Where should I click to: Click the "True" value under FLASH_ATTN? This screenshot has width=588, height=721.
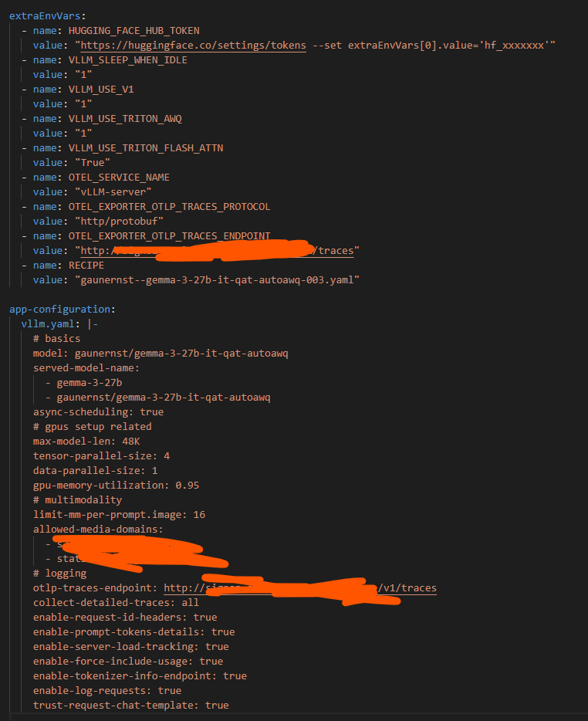93,163
